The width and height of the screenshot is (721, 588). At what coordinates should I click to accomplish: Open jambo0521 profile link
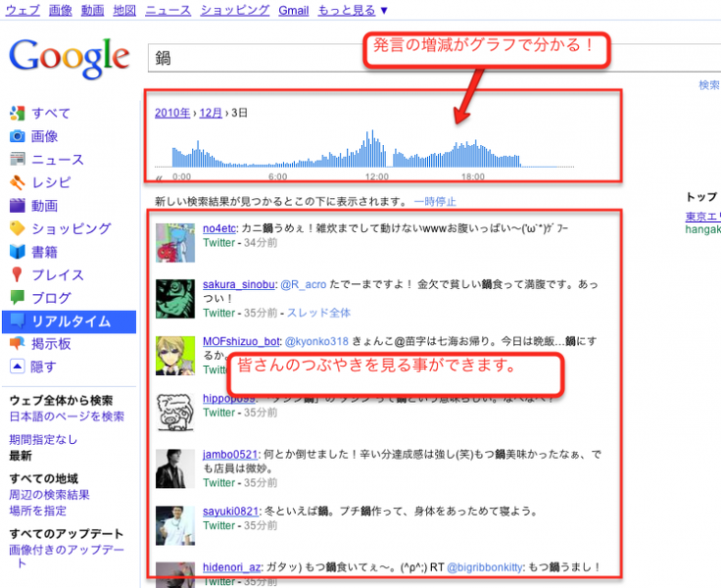230,455
